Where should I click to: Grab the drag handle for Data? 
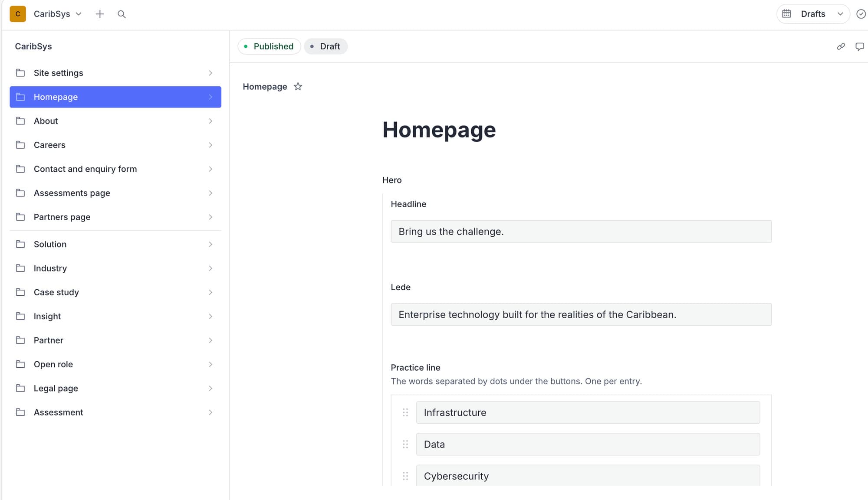pos(405,444)
